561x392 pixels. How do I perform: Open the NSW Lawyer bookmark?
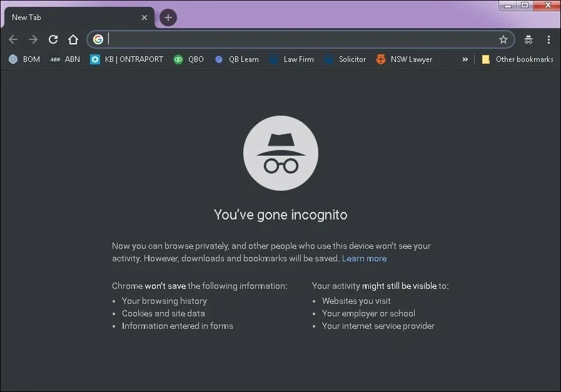(404, 59)
